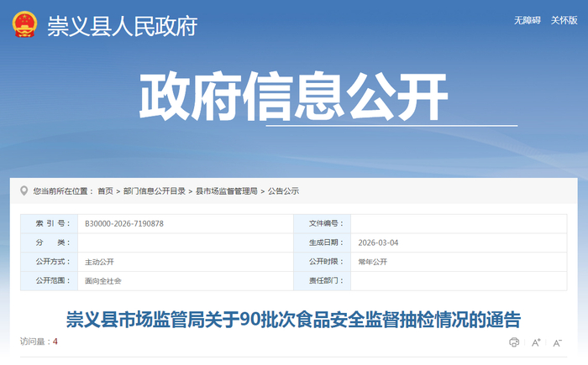Screen dimensions: 588x365
Task: Increase font size with A+ icon
Action: [x=536, y=342]
